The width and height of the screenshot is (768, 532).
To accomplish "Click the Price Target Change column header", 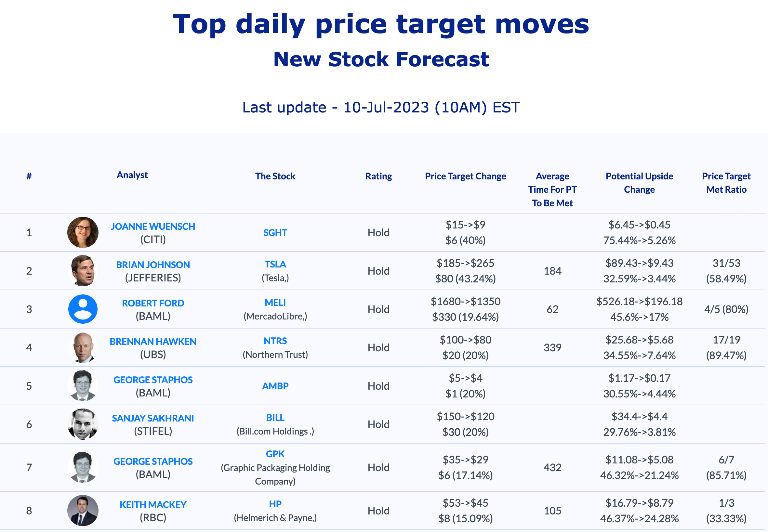I will (x=465, y=176).
